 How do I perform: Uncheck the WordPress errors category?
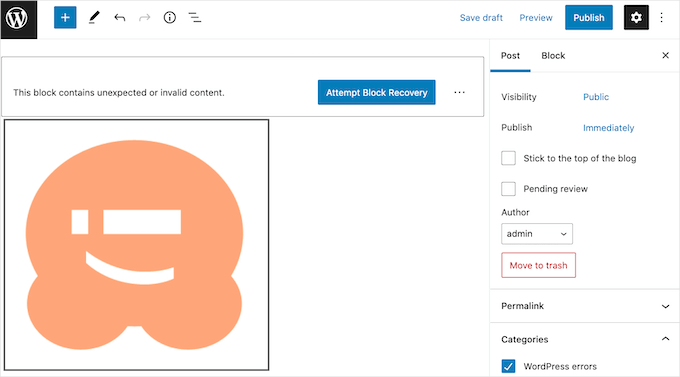(508, 366)
